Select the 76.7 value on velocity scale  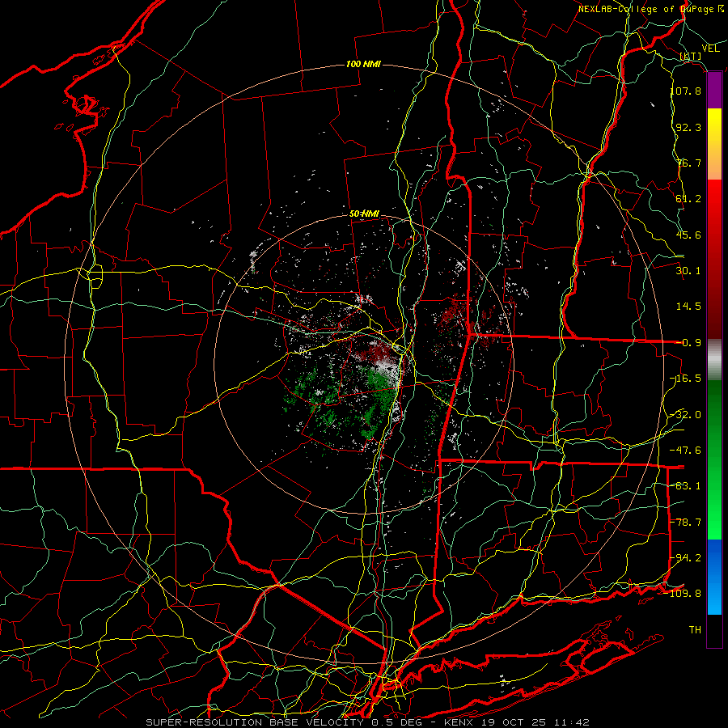688,163
